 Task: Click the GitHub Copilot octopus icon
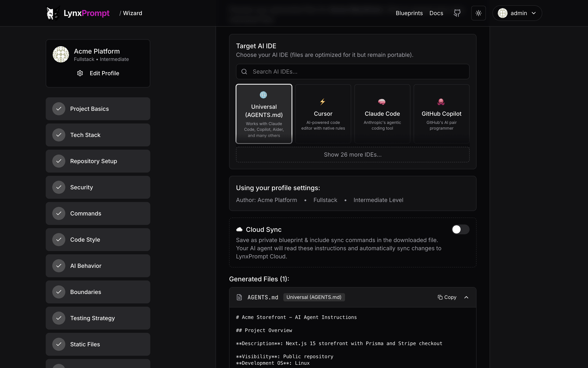click(x=441, y=101)
